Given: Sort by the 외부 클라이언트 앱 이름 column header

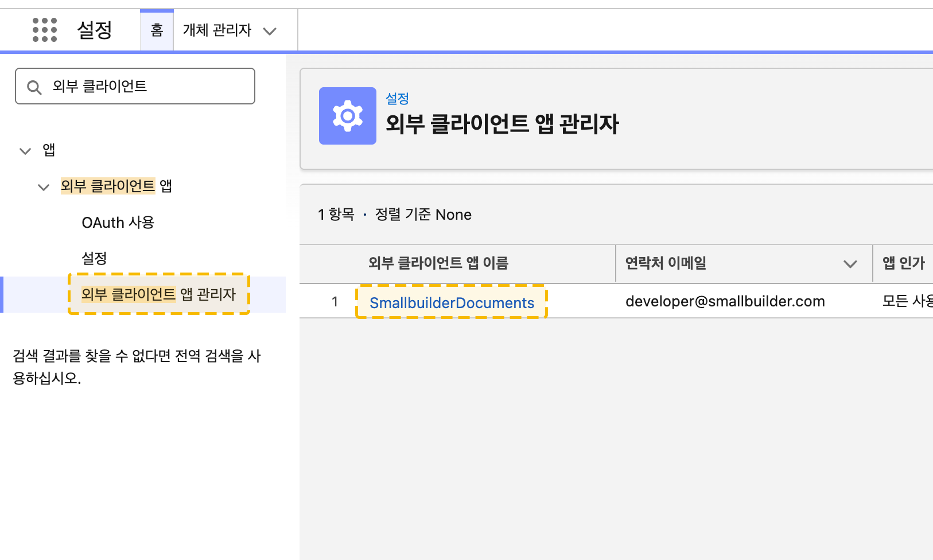Looking at the screenshot, I should 438,263.
